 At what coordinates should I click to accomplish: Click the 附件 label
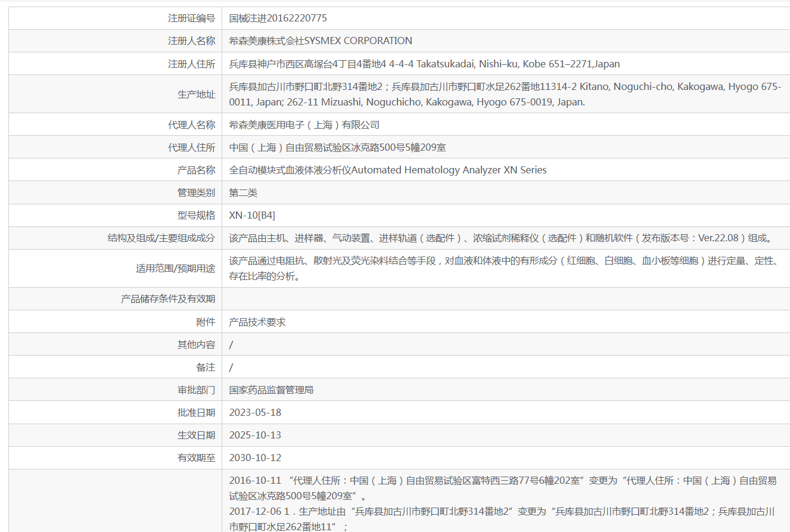(206, 322)
